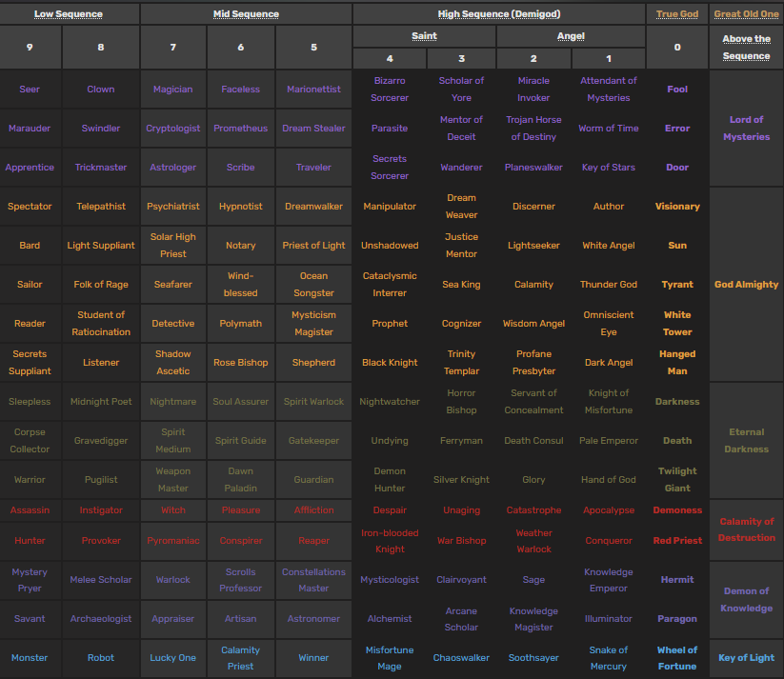Click the Archaeologist cell
This screenshot has width=784, height=679.
click(100, 618)
